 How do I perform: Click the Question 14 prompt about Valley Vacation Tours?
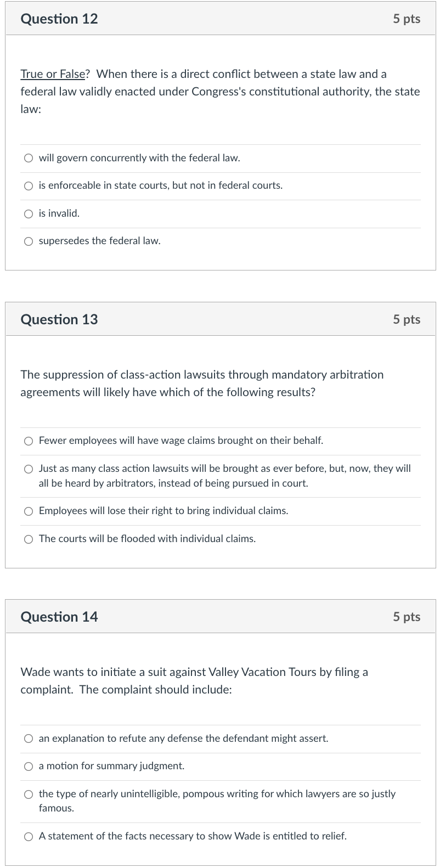pos(194,680)
